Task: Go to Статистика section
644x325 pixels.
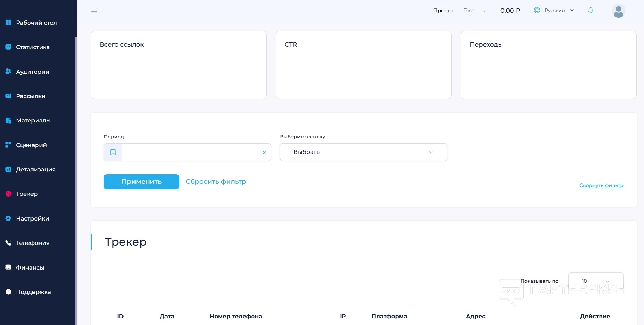Action: pos(33,47)
